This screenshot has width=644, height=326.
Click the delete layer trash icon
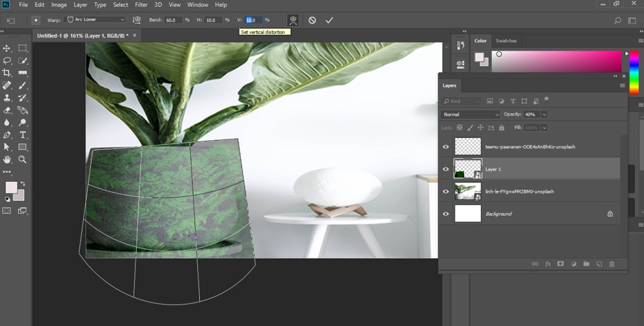pyautogui.click(x=611, y=264)
